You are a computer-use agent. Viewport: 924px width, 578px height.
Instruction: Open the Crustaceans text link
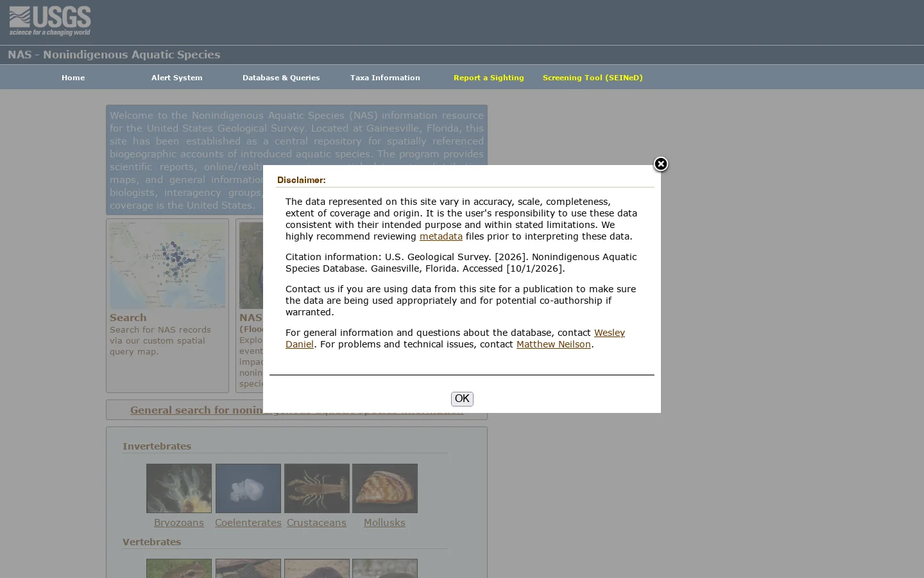(316, 523)
